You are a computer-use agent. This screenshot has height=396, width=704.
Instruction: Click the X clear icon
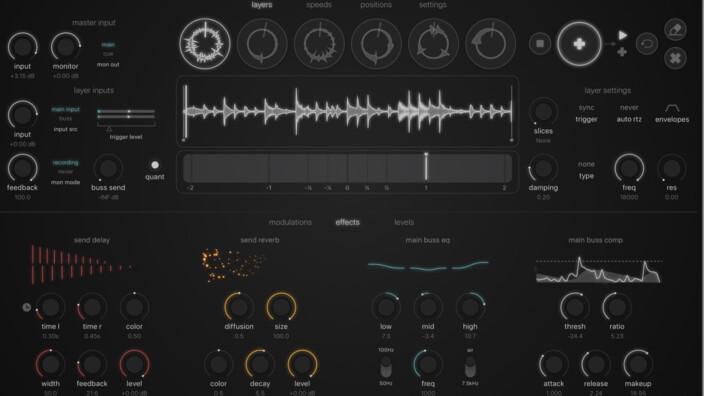675,58
